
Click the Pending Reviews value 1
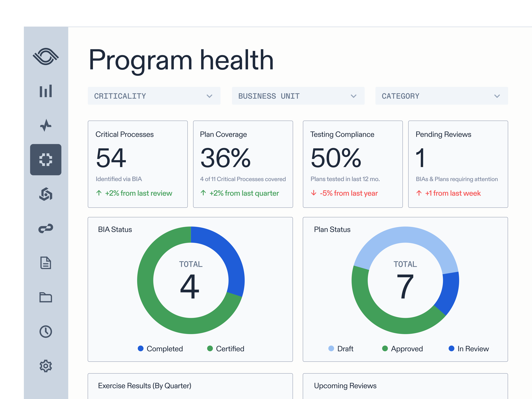click(x=420, y=158)
